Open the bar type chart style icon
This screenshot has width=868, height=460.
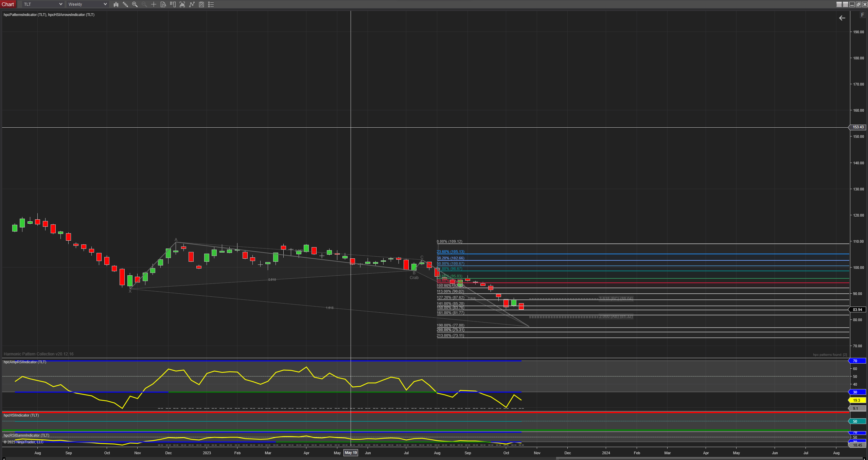[x=116, y=4]
